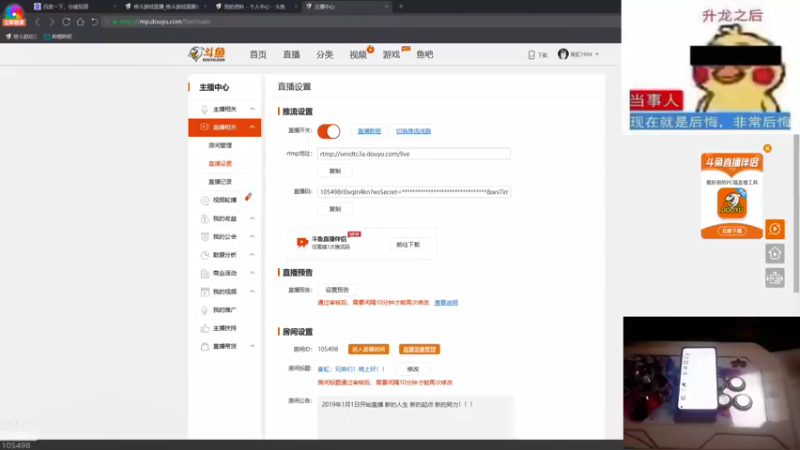Click the pie chart icon beside 数据分析
800x450 pixels.
pos(205,255)
